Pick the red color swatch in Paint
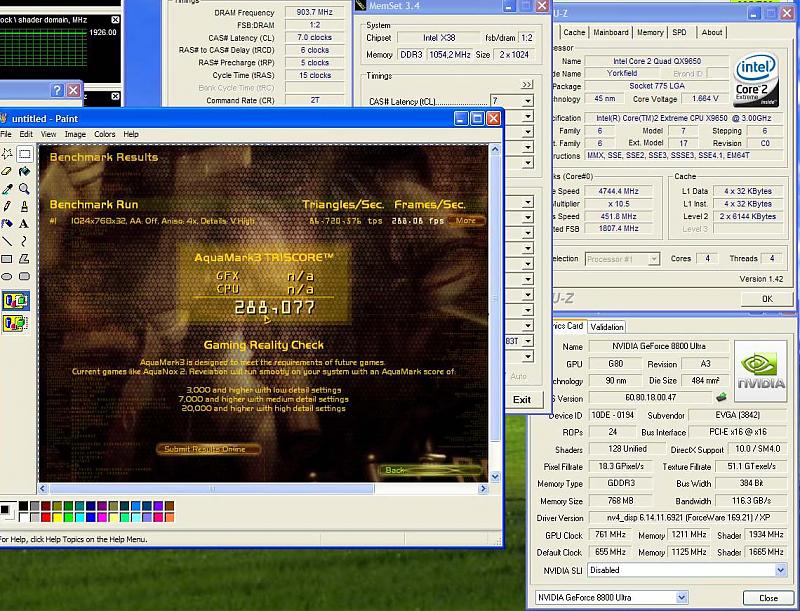The height and width of the screenshot is (611, 800). click(46, 517)
